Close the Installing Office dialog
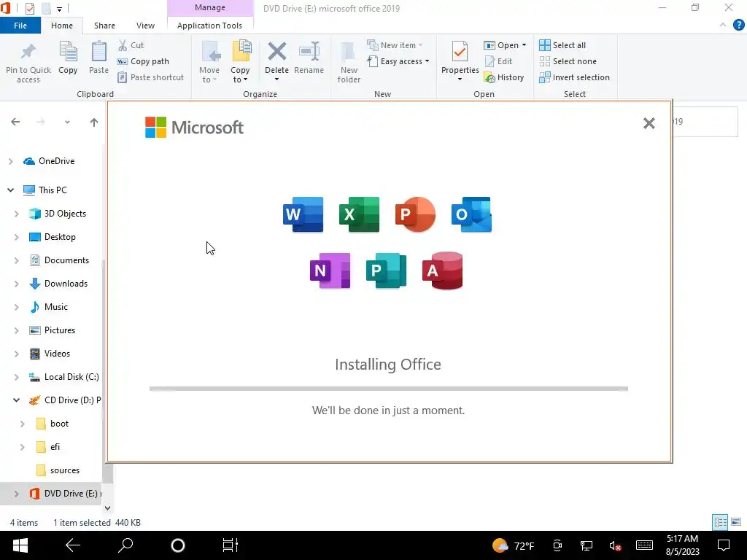This screenshot has width=747, height=560. coord(649,123)
